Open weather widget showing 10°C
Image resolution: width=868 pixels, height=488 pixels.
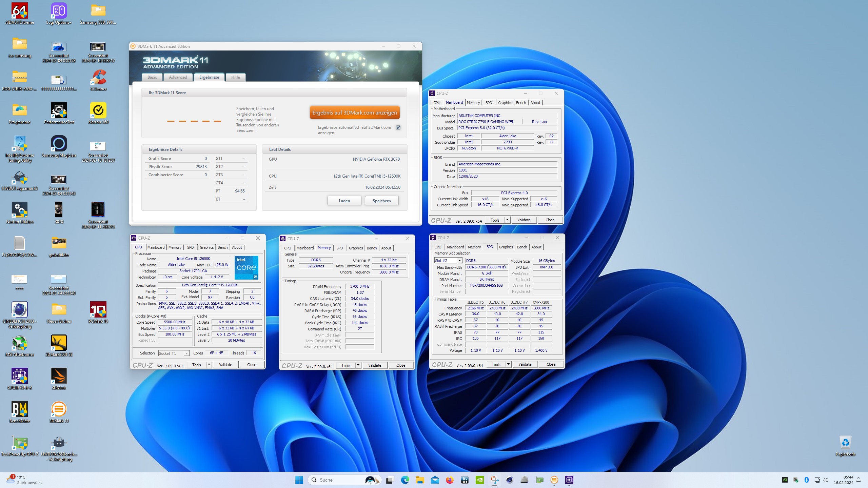24,480
